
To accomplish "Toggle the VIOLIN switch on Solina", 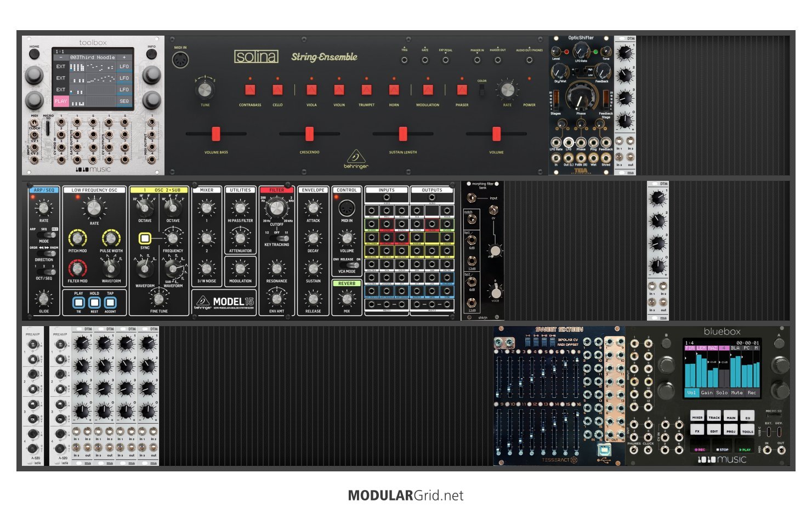I will pos(339,89).
